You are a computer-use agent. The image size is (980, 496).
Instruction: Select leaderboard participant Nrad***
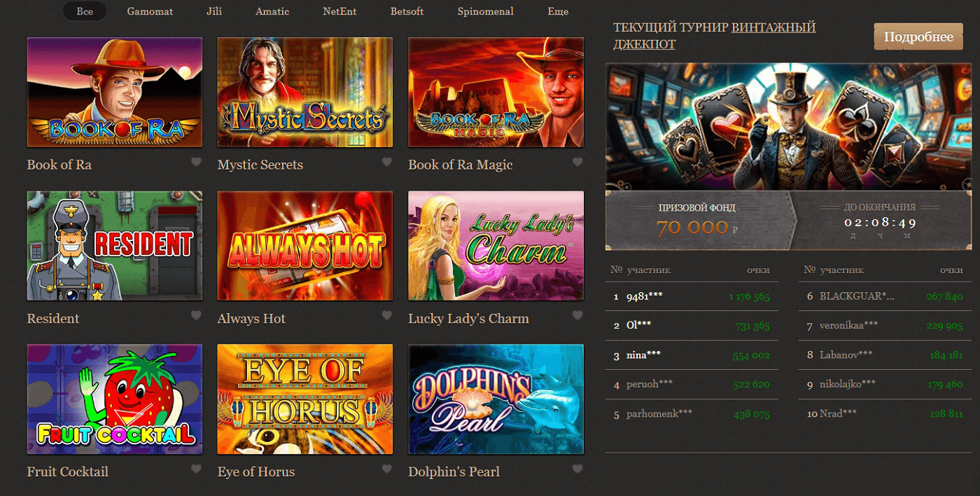coord(838,413)
